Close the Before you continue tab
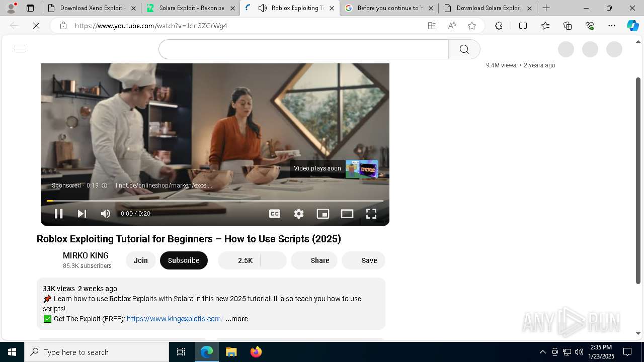This screenshot has height=362, width=644. coord(431,8)
